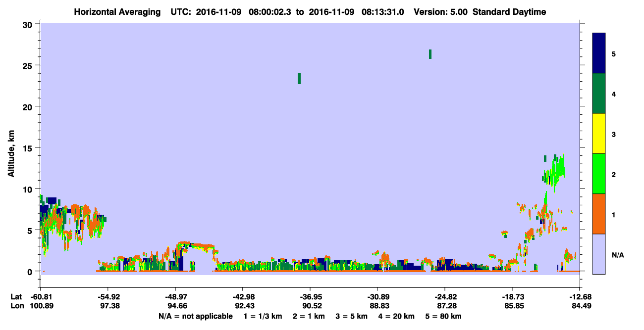Click the 'Lon' row label
This screenshot has height=330, width=644.
pos(16,306)
